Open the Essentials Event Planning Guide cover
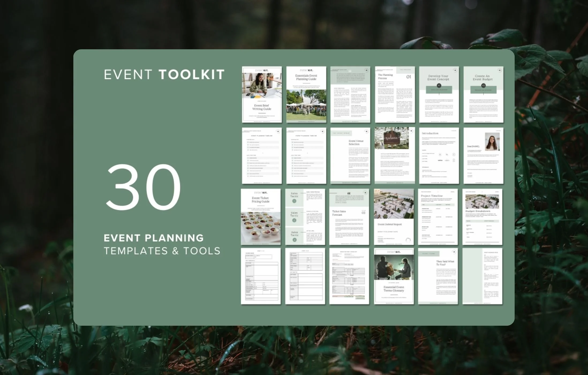This screenshot has width=588, height=375. click(x=306, y=95)
